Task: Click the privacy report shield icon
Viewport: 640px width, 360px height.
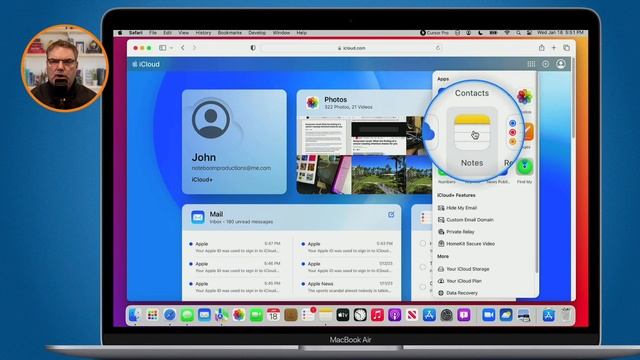Action: [x=253, y=48]
